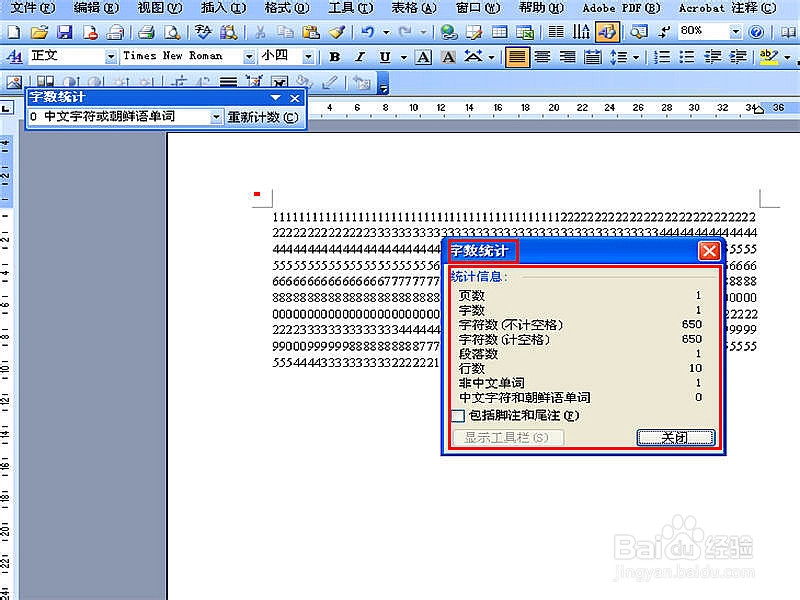The image size is (800, 600).
Task: Insert hyperlink globe icon
Action: pyautogui.click(x=449, y=33)
